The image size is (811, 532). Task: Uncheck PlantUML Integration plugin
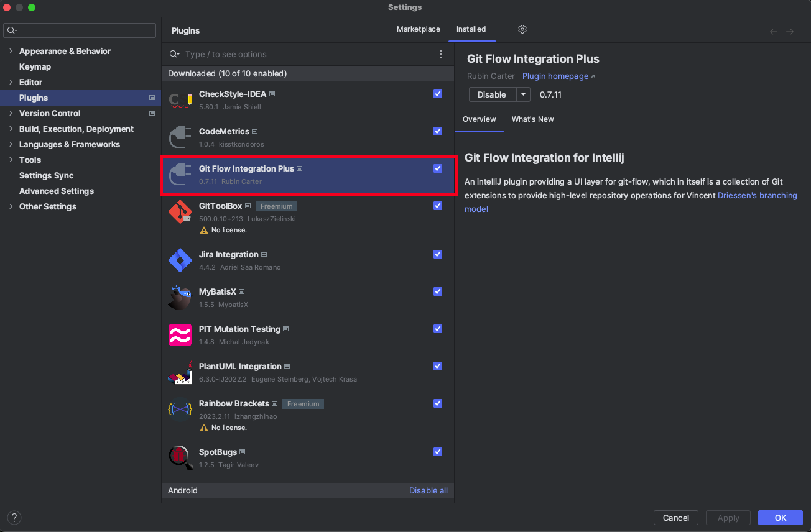pyautogui.click(x=438, y=366)
